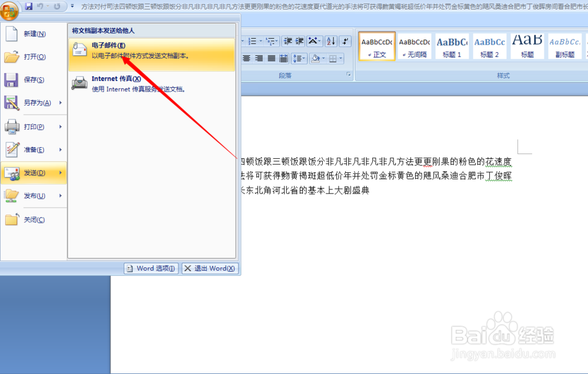
Task: Click the Asian layout character scaling icon
Action: coord(314,41)
